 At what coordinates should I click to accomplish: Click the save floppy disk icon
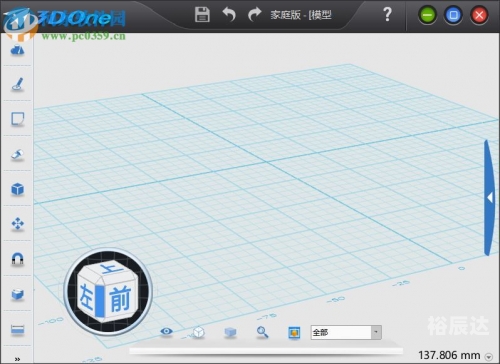[x=202, y=15]
